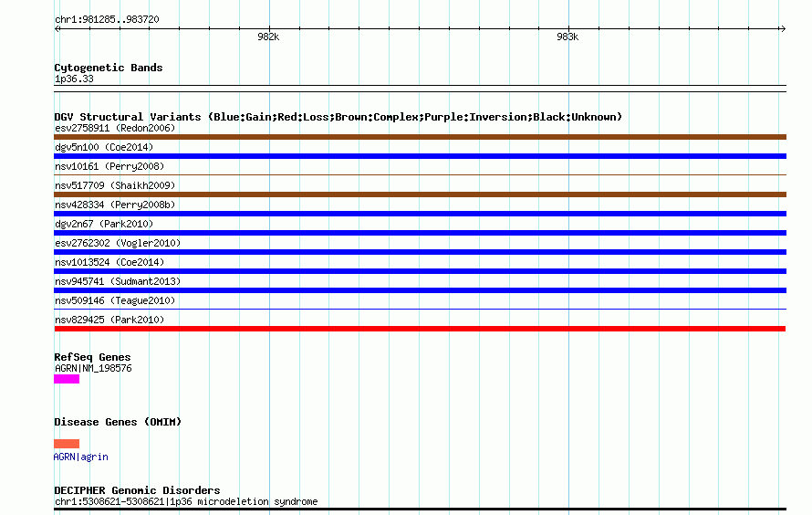Click the esv2758911 (Redon2006) label

click(115, 128)
